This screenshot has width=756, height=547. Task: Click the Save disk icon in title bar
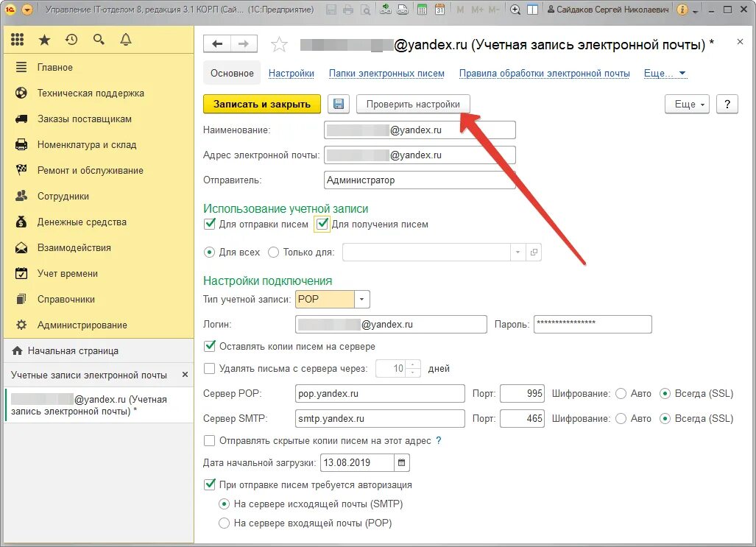(331, 10)
